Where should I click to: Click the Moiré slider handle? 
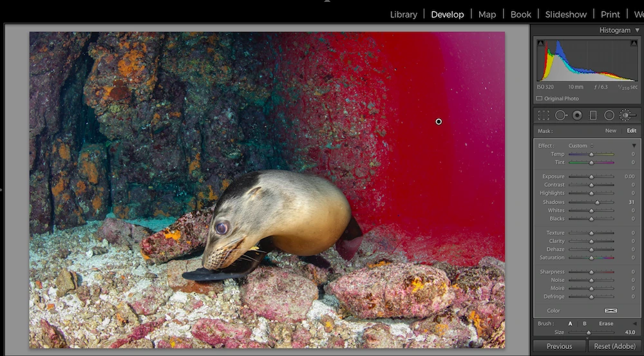(x=591, y=288)
